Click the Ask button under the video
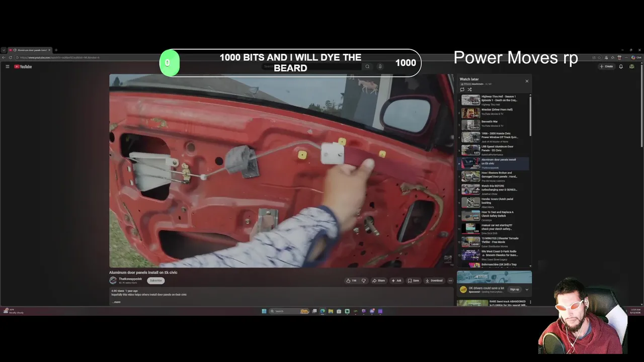Screen dimensions: 644x362 click(x=396, y=281)
